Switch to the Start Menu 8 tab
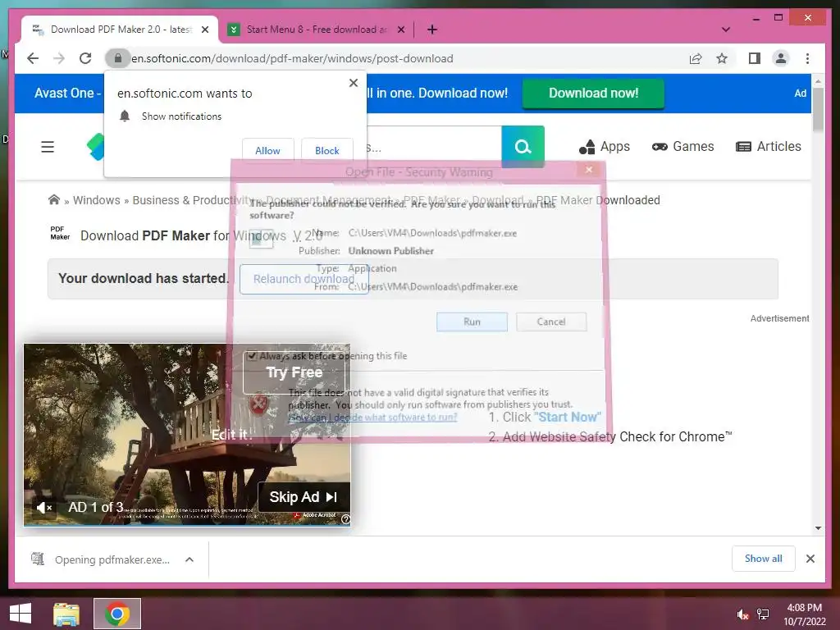This screenshot has height=630, width=840. tap(316, 30)
